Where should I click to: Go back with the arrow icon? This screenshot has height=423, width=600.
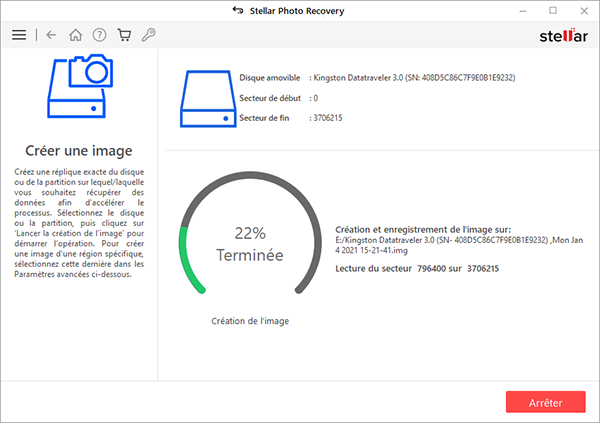pyautogui.click(x=51, y=35)
